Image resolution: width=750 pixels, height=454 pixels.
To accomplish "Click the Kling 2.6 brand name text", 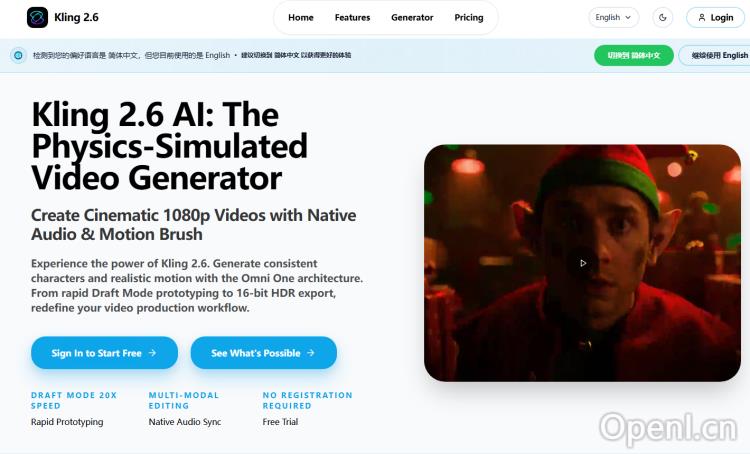I will point(76,18).
